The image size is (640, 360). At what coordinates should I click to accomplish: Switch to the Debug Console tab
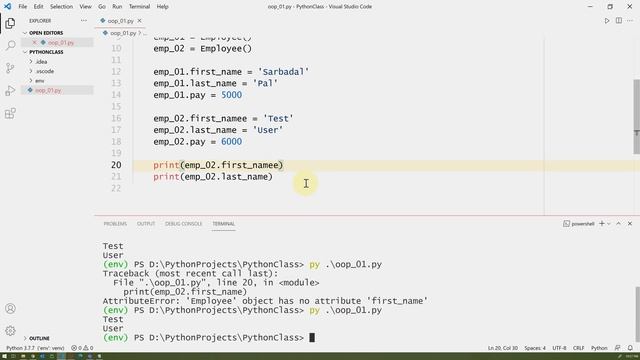(x=184, y=224)
